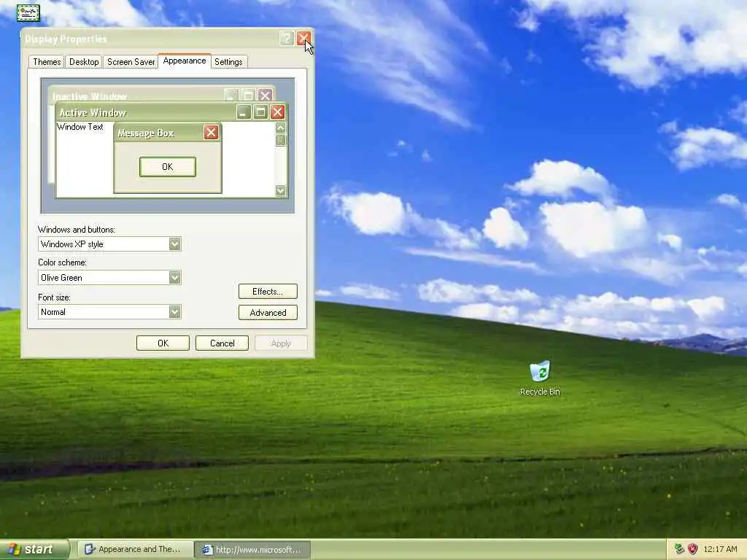Select the Appearance tab
Screen dimensions: 747x560
click(185, 61)
